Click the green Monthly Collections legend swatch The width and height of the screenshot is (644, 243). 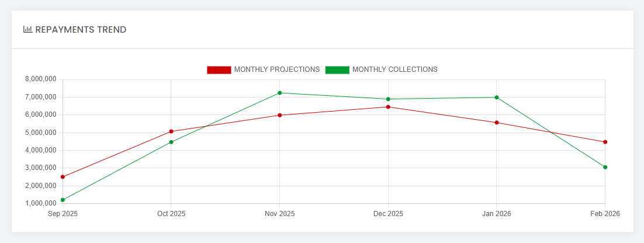(x=337, y=70)
